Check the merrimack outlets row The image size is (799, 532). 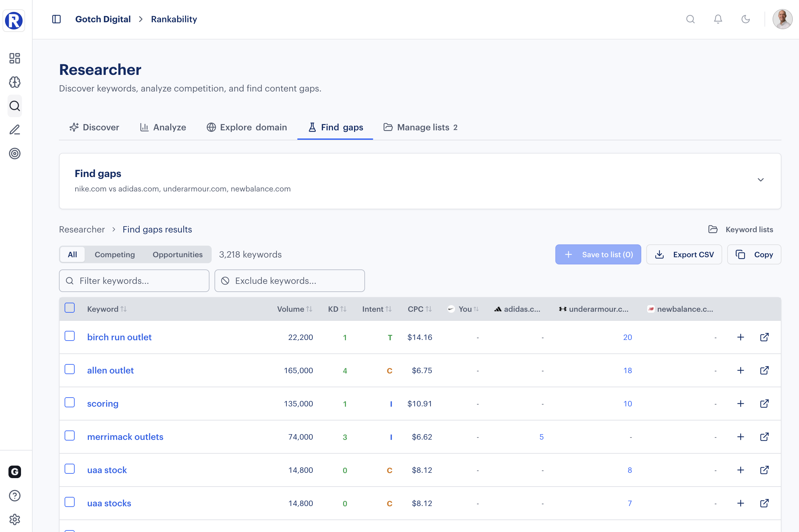coord(70,436)
